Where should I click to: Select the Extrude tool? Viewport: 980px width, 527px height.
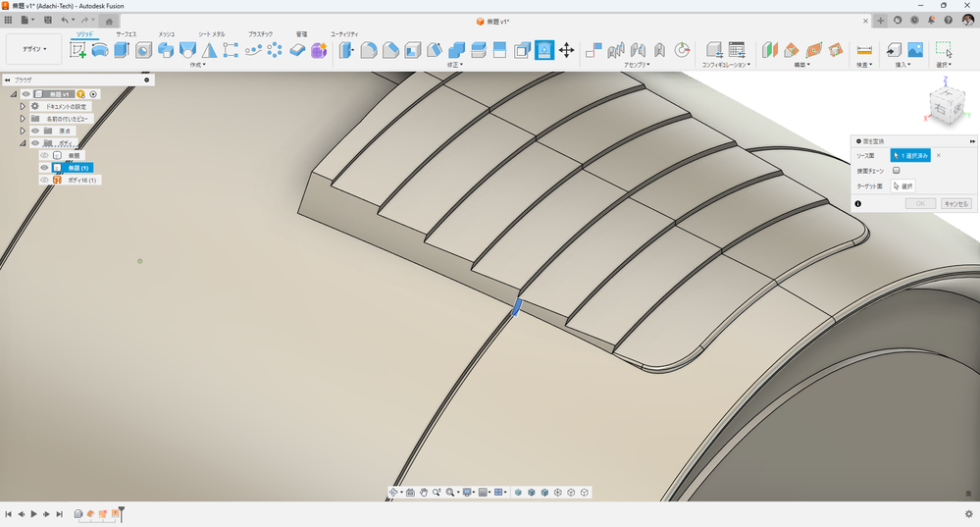coord(122,51)
